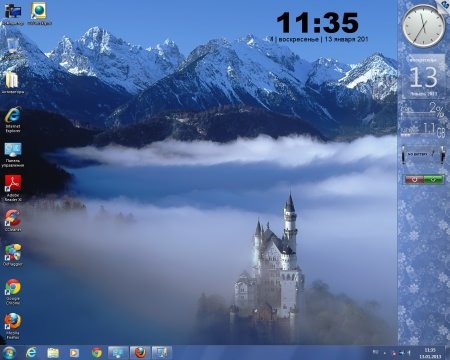Launch CCleaner from the desktop
This screenshot has width=450, height=360.
coord(13,220)
